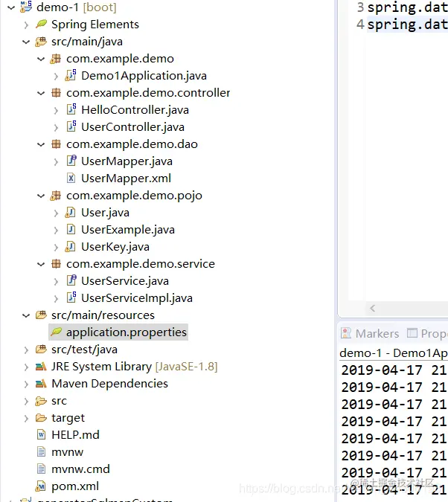Image resolution: width=448 pixels, height=502 pixels.
Task: Select the mvnw file entry
Action: [x=67, y=452]
